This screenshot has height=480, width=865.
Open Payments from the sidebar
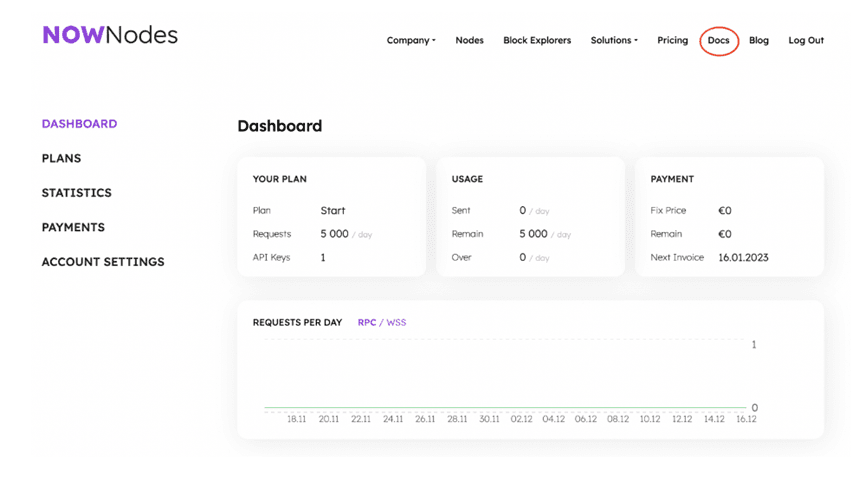(x=73, y=227)
